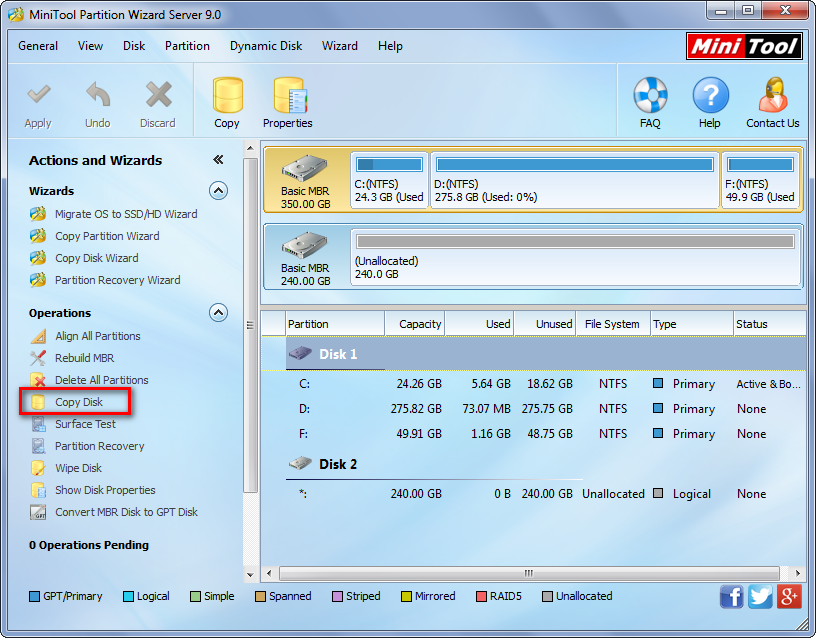Select the unallocated * row of Disk 2
This screenshot has width=816, height=638.
coord(533,494)
